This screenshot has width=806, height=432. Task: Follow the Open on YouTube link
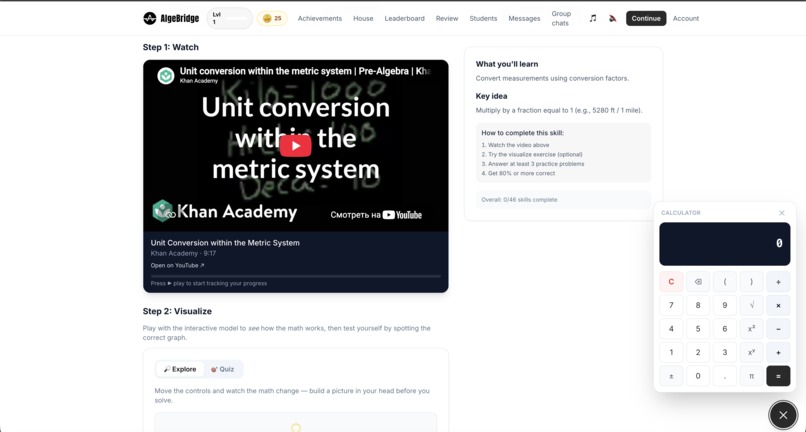click(177, 265)
